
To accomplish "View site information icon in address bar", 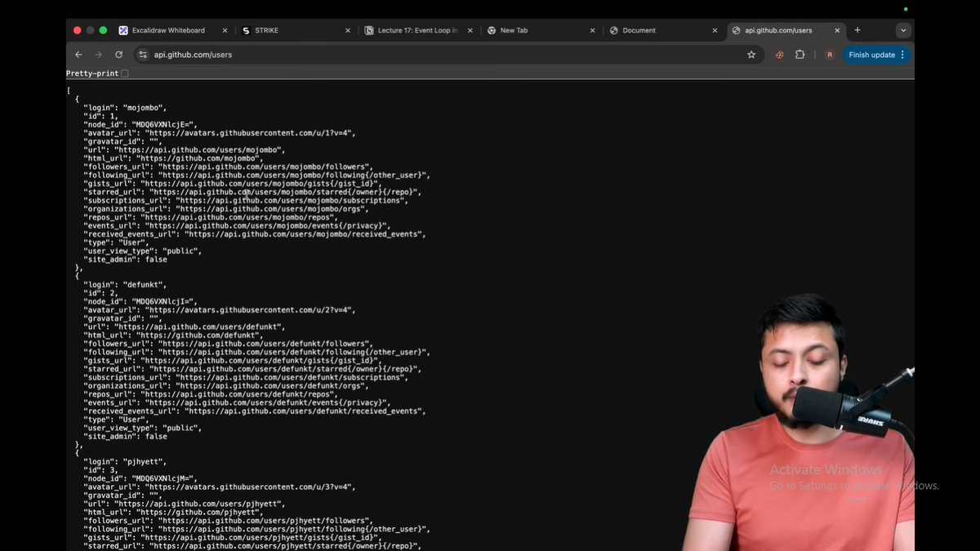I will point(143,55).
